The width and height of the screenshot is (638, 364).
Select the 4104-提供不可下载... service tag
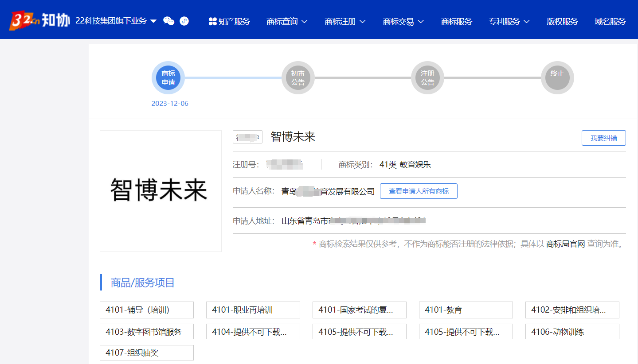[x=253, y=332]
